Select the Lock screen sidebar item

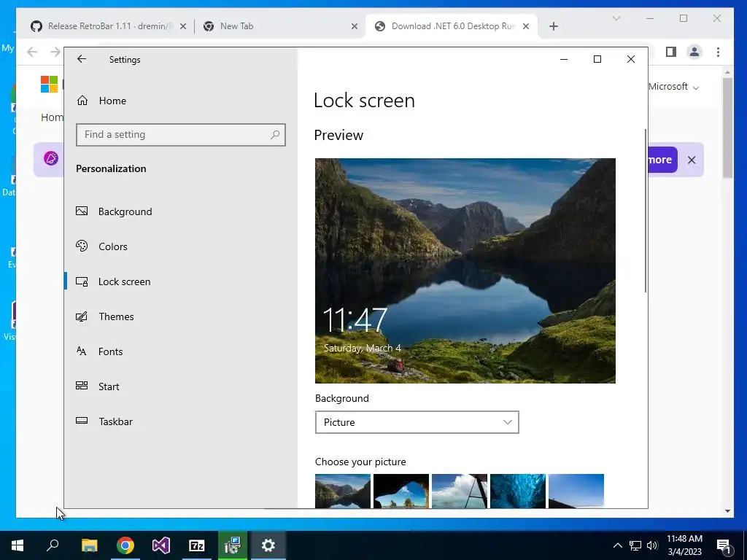pos(124,281)
